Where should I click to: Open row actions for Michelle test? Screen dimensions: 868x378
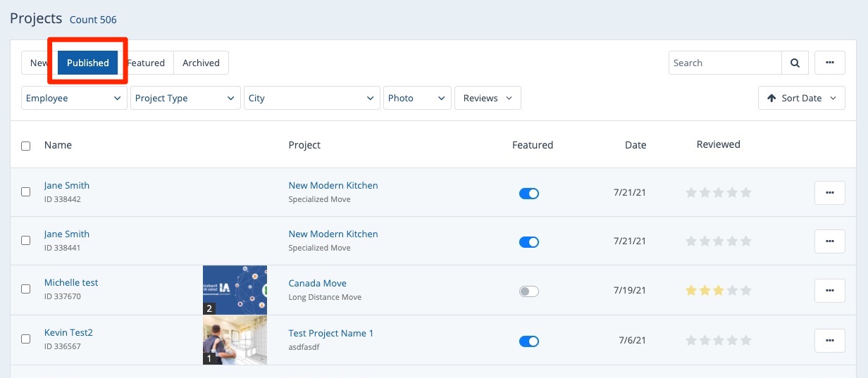829,290
